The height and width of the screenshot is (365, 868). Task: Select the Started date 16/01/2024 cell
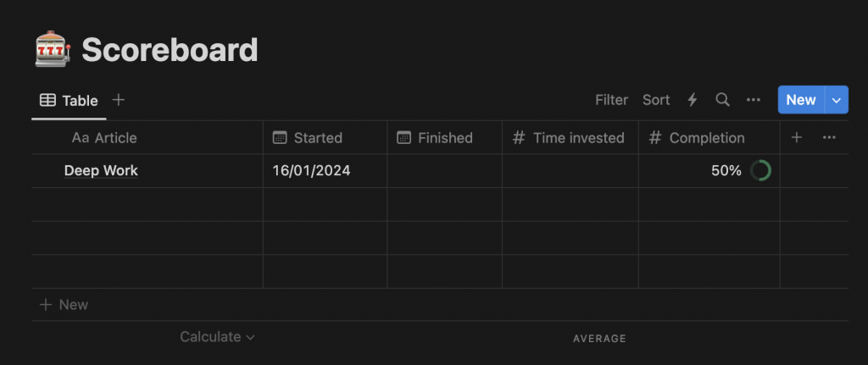(311, 171)
